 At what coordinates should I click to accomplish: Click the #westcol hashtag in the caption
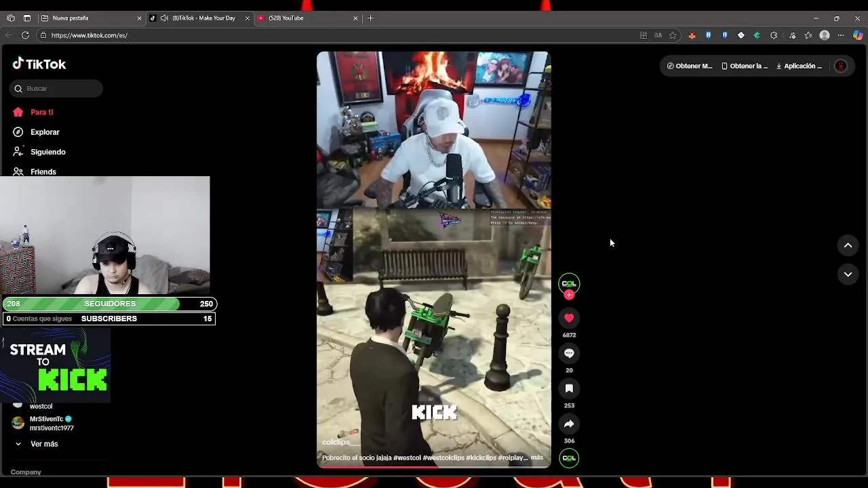[x=407, y=457]
